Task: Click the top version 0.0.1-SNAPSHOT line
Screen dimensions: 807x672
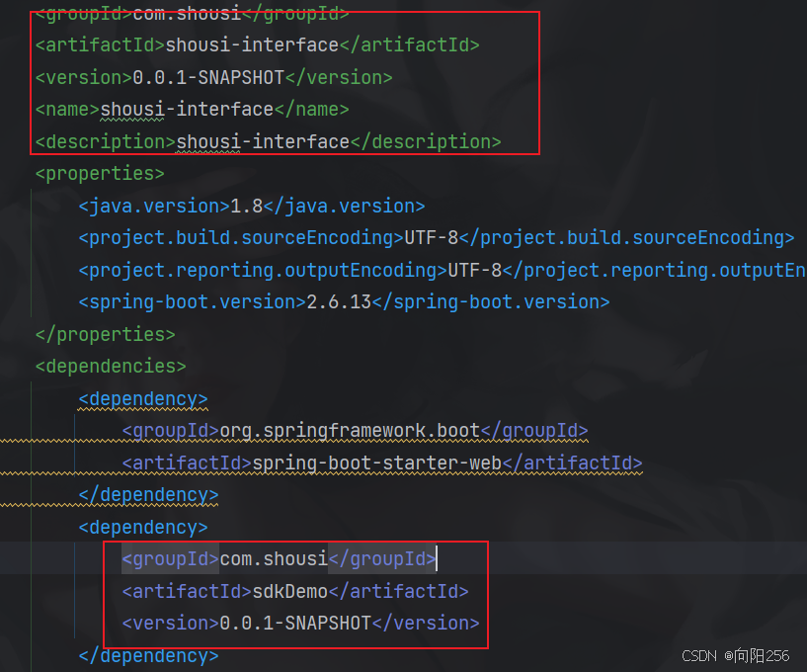Action: point(213,77)
